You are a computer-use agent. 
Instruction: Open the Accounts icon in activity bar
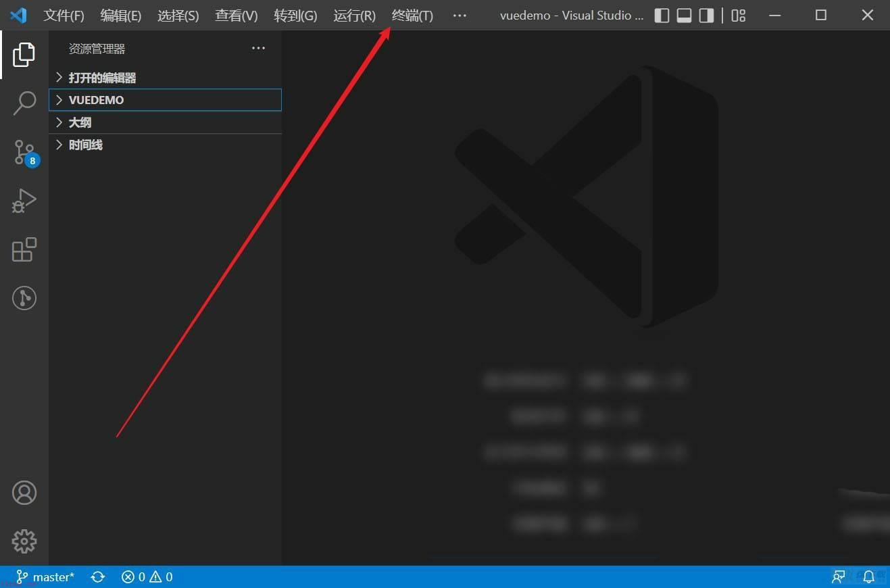(x=24, y=493)
